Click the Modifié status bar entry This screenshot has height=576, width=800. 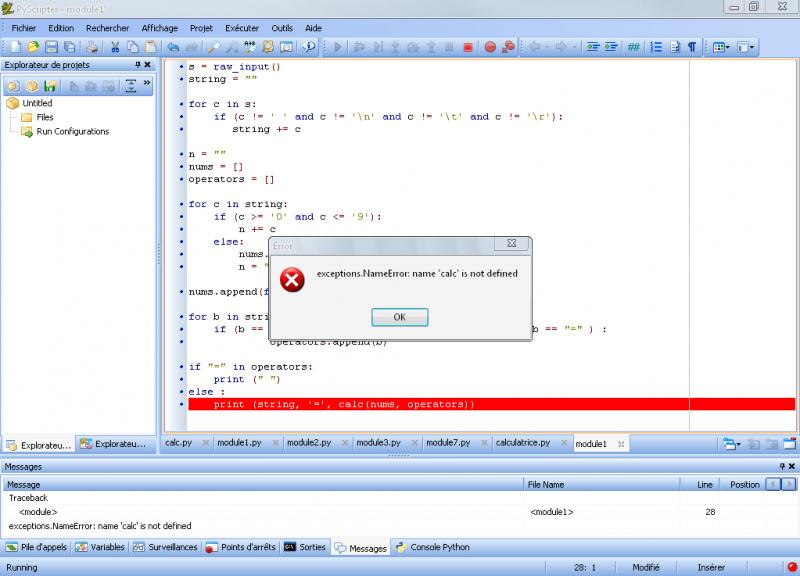[x=645, y=567]
